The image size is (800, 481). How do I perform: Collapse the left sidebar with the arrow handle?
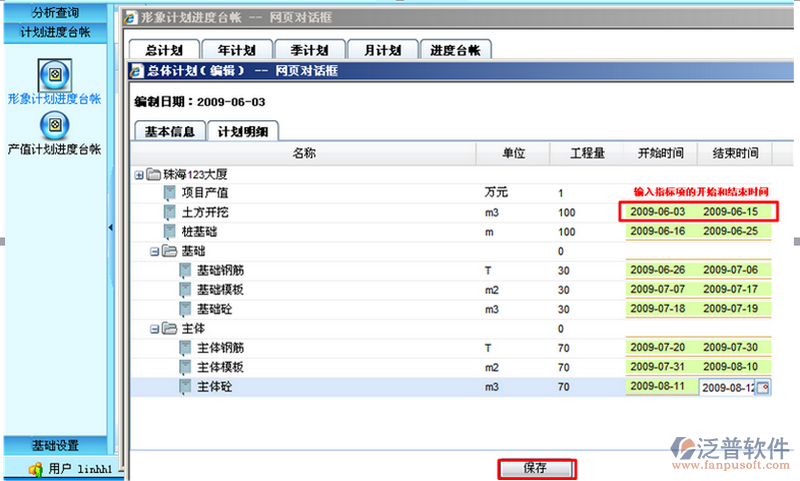(111, 227)
